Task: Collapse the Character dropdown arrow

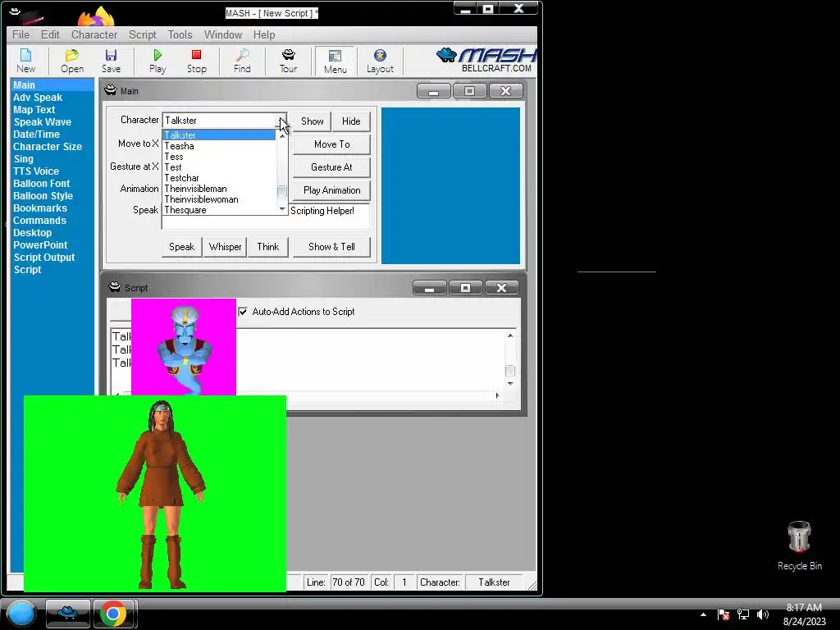Action: pos(282,121)
